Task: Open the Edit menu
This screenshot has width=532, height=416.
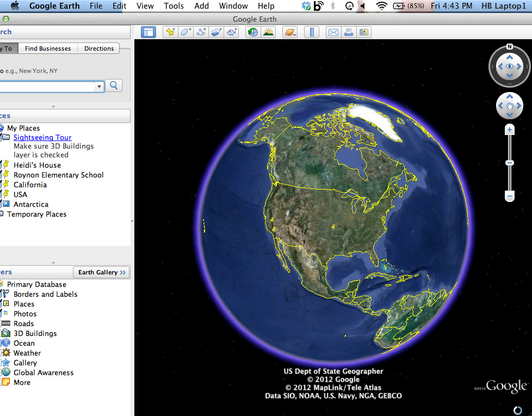Action: pyautogui.click(x=120, y=6)
